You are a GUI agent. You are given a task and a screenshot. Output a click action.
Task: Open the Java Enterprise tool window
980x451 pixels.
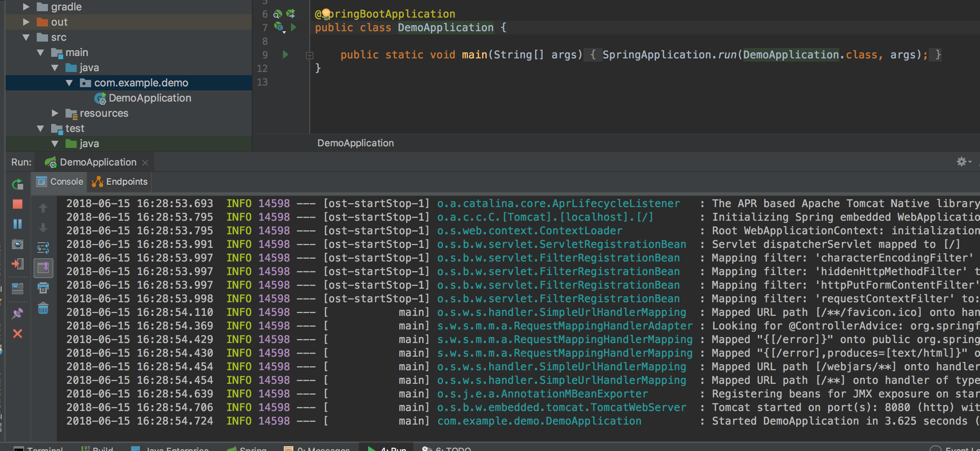click(x=170, y=448)
